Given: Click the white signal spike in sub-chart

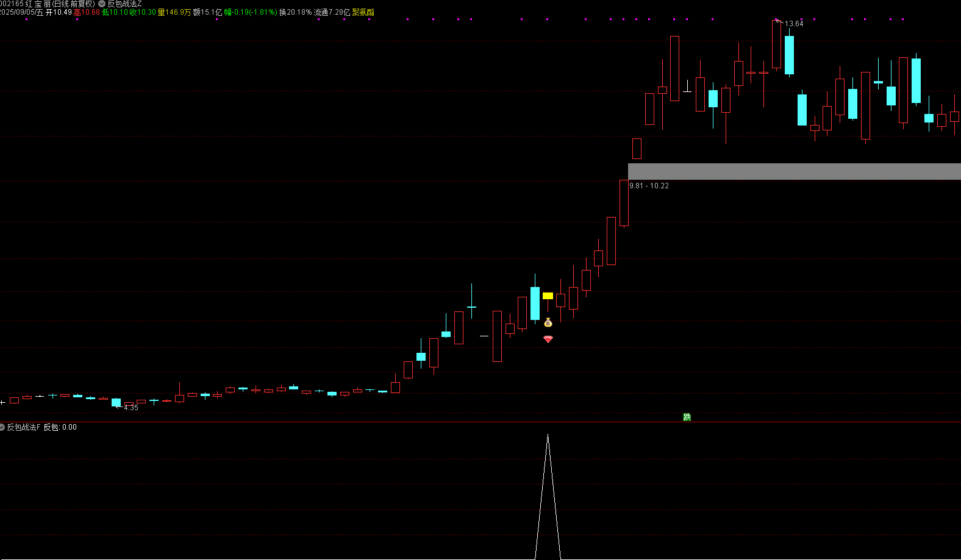Looking at the screenshot, I should (548, 497).
